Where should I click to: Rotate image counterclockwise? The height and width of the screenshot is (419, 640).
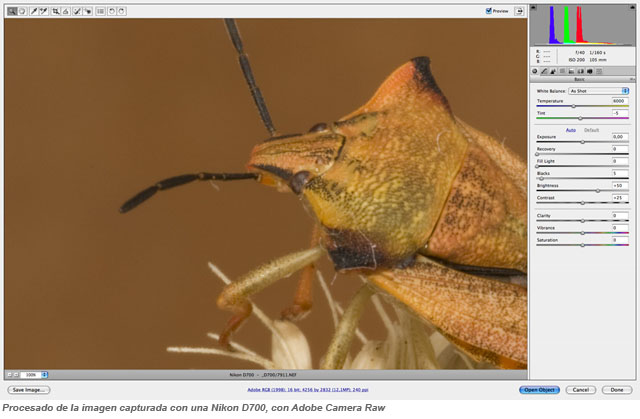click(111, 11)
